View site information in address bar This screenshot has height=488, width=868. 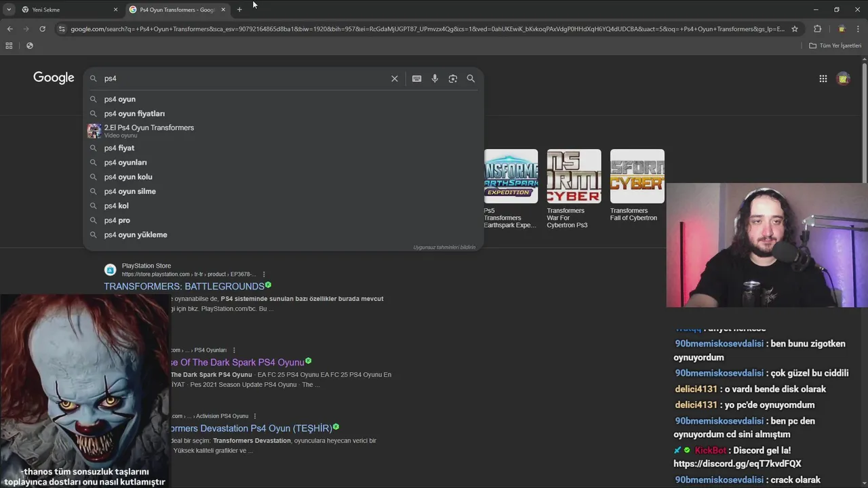[x=62, y=29]
